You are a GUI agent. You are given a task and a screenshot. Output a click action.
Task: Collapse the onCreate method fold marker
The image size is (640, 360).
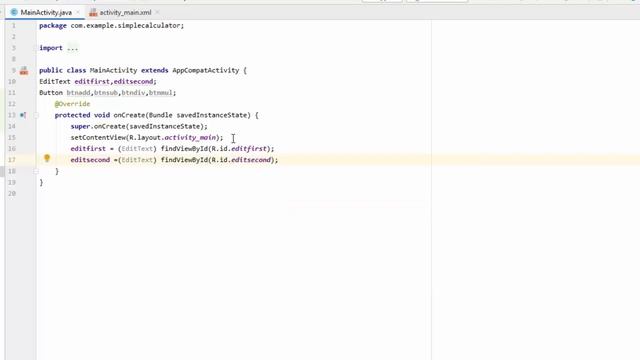coord(36,116)
